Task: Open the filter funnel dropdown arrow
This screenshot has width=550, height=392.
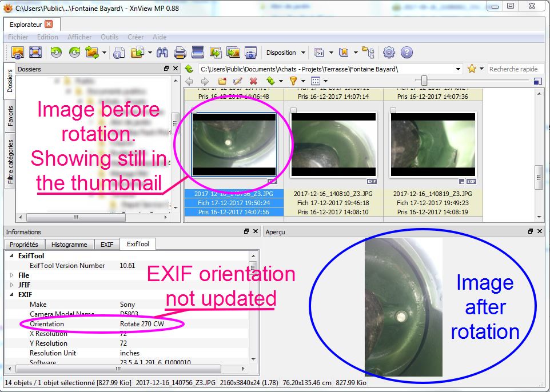Action: point(304,81)
